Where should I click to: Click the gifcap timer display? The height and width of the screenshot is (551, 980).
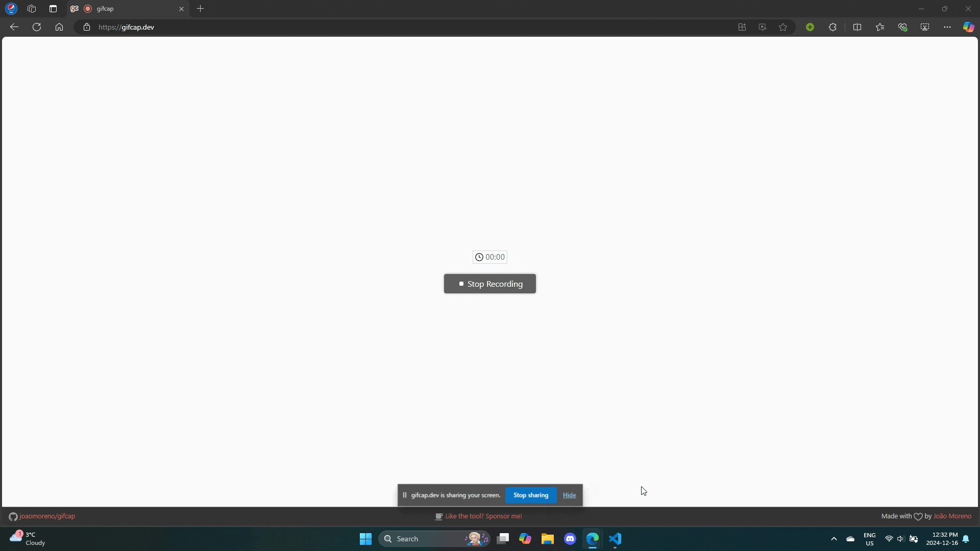[x=489, y=257]
